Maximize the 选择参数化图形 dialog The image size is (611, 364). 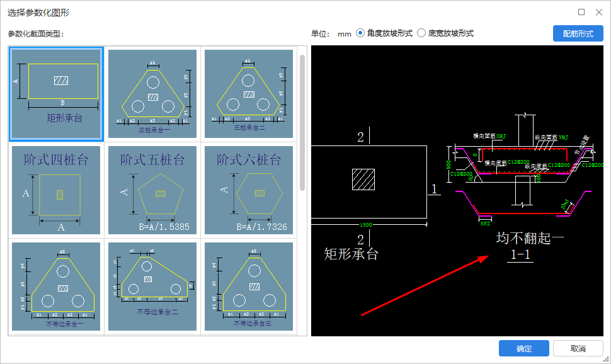coord(581,12)
